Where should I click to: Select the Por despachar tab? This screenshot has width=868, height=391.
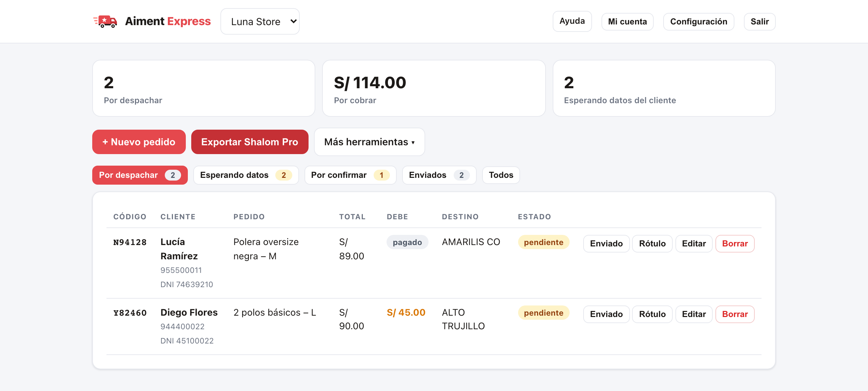(140, 175)
